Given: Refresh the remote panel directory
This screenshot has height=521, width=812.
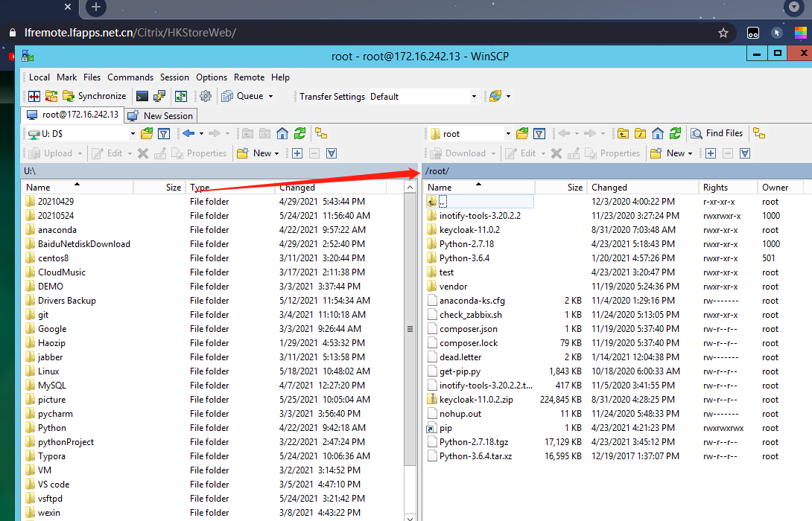Looking at the screenshot, I should [675, 134].
